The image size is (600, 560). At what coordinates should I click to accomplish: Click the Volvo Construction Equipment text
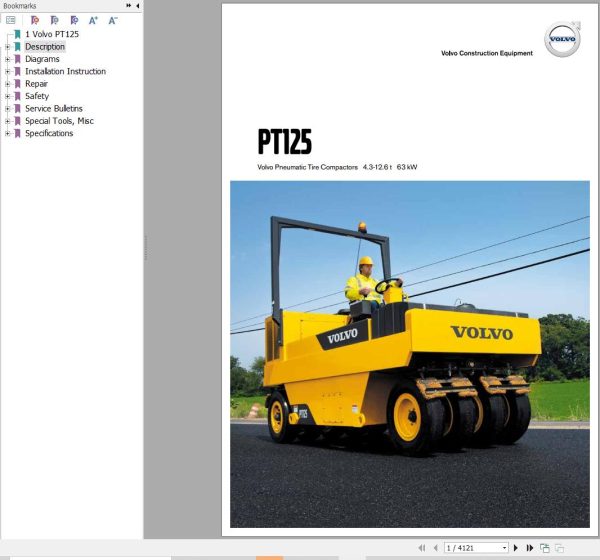coord(487,53)
